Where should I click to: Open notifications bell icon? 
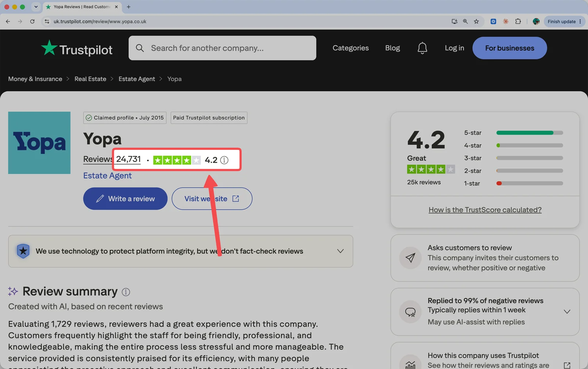422,48
